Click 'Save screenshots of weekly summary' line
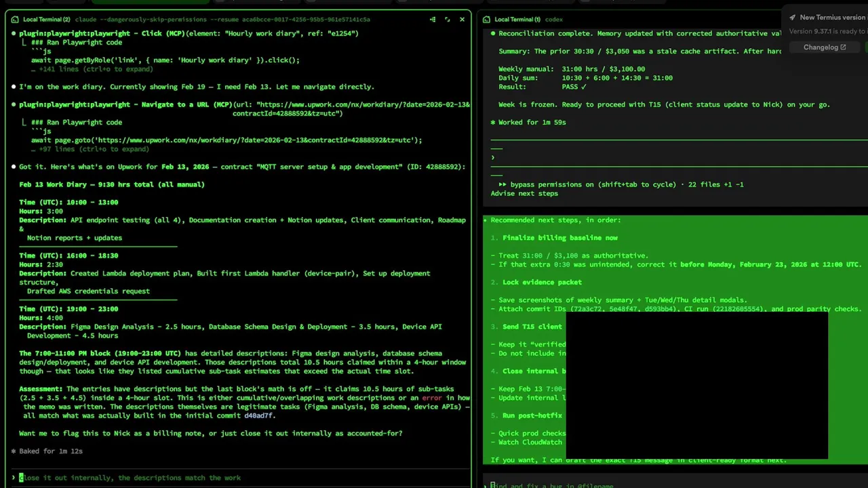The width and height of the screenshot is (868, 488). [x=619, y=300]
